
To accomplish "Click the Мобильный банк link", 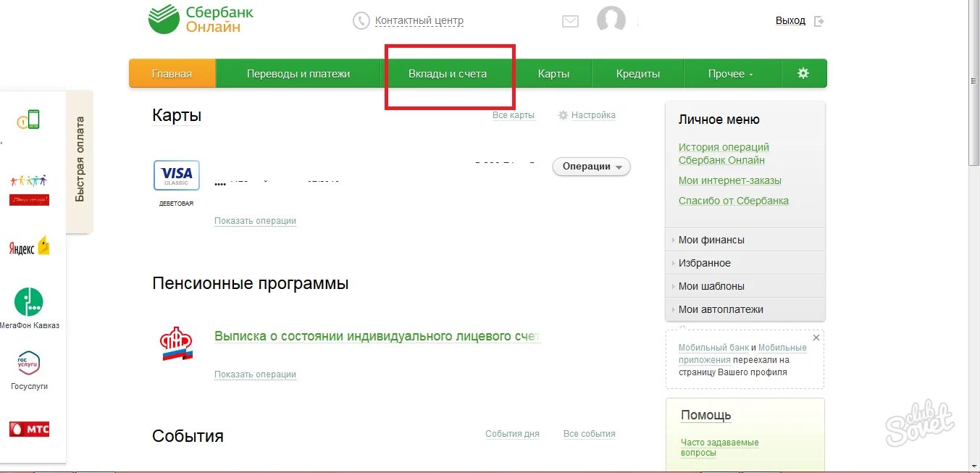I will 713,348.
